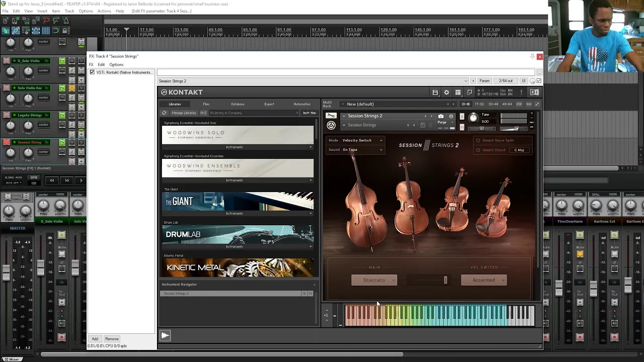Open instrument wrench edit icon
The image size is (644, 362).
pyautogui.click(x=331, y=116)
